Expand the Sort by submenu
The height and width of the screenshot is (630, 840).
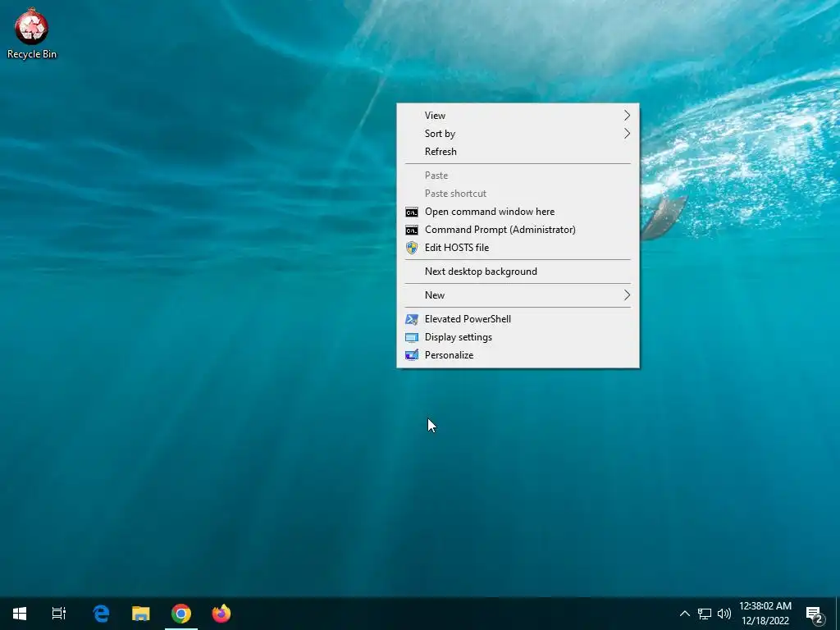click(518, 134)
